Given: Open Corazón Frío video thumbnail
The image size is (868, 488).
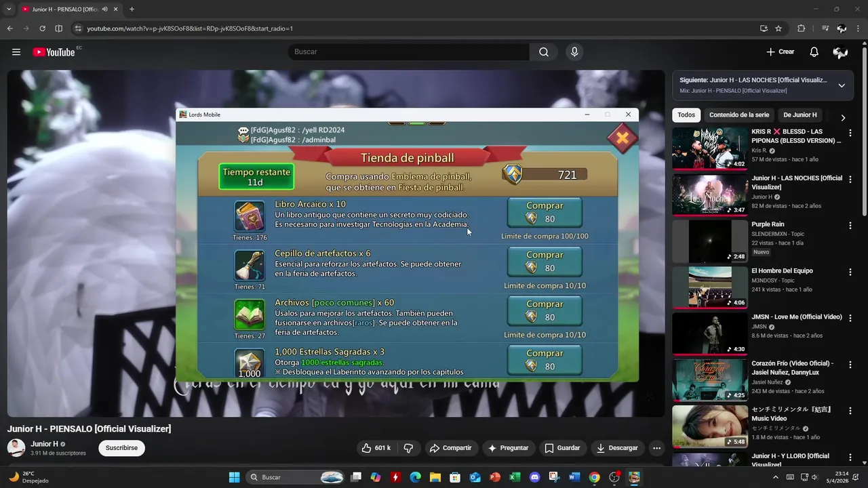Looking at the screenshot, I should coord(710,380).
